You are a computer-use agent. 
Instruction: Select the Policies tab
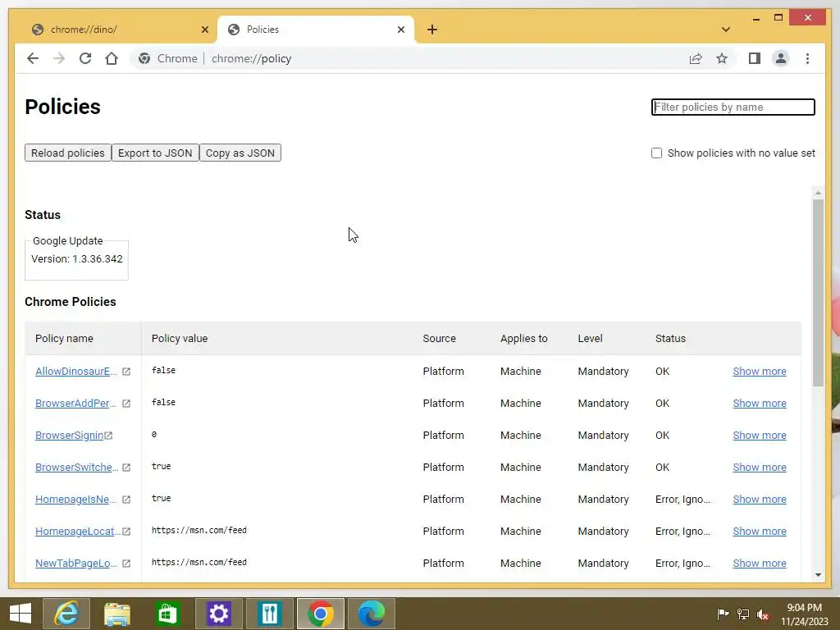[316, 30]
